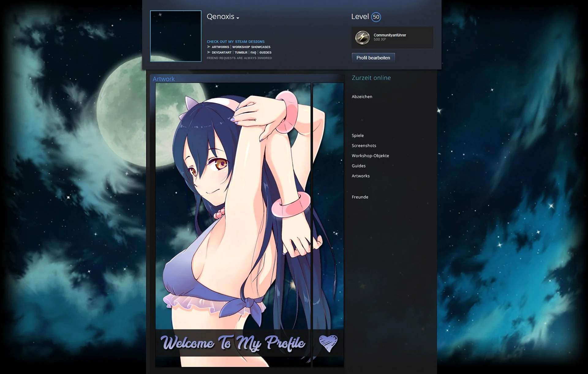Viewport: 588px width, 374px height.
Task: Open the profile avatar image
Action: [176, 36]
